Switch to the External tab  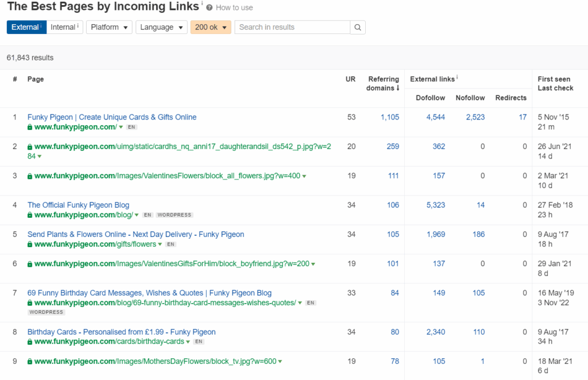point(26,28)
